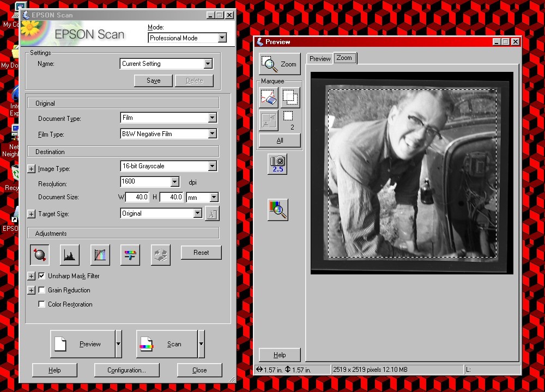Click the Configuration... button
Image resolution: width=545 pixels, height=392 pixels.
[x=126, y=370]
